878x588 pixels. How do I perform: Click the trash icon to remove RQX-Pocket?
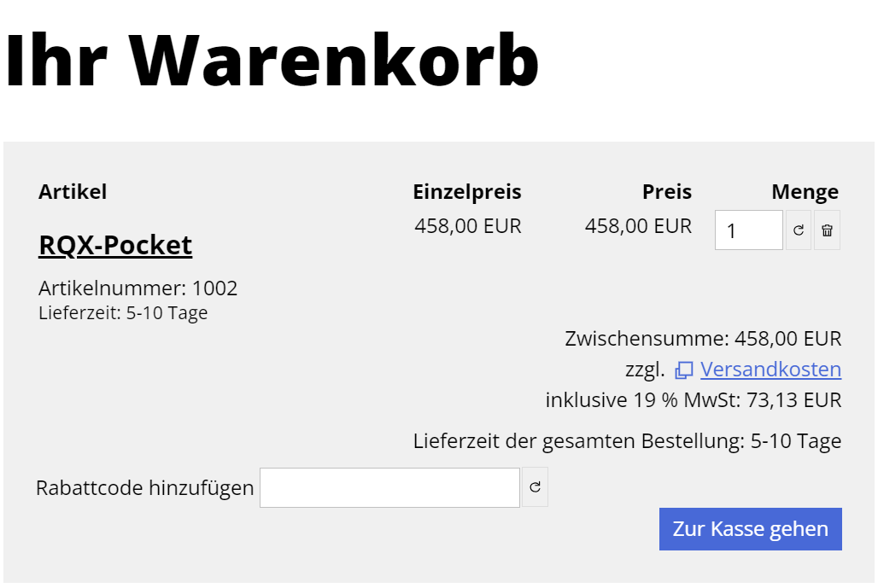pos(827,230)
